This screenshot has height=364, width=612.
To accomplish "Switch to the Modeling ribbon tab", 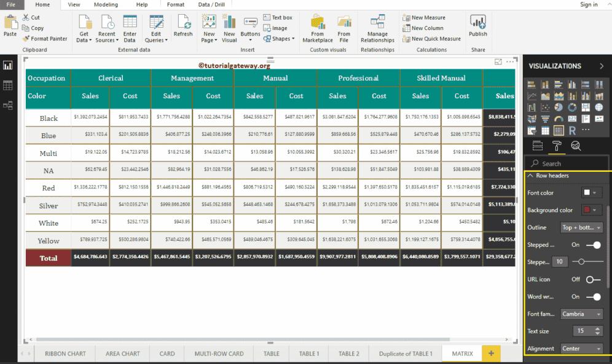I will [x=106, y=4].
